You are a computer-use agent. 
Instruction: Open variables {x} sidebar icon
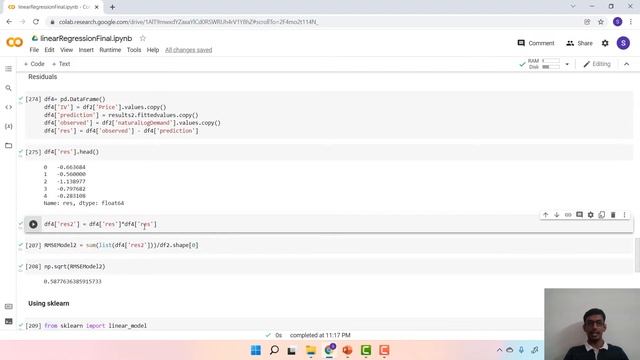(x=9, y=126)
